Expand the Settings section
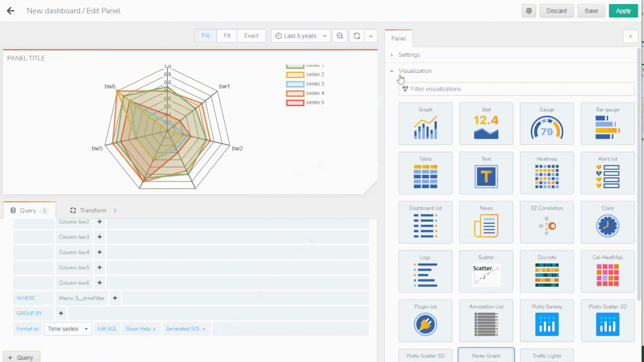The height and width of the screenshot is (362, 644). 409,54
